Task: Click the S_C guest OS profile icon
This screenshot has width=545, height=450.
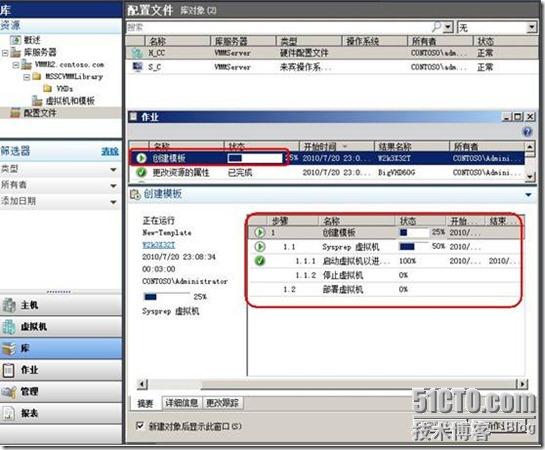Action: pyautogui.click(x=138, y=66)
